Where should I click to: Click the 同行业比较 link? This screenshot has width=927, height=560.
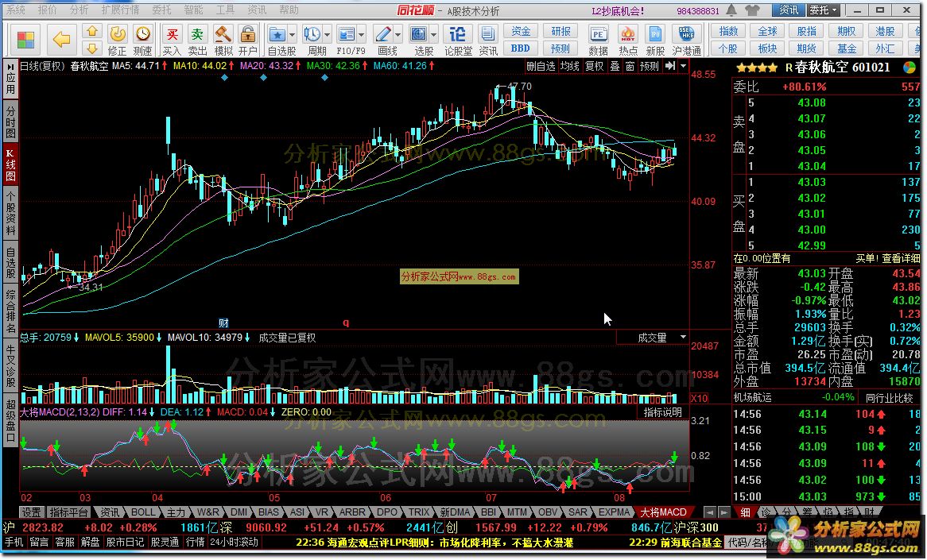(x=889, y=397)
